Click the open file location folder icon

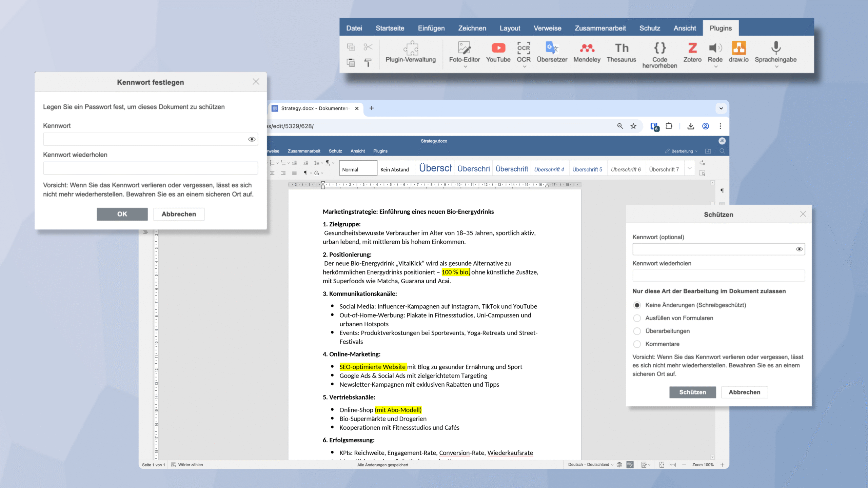coord(708,151)
